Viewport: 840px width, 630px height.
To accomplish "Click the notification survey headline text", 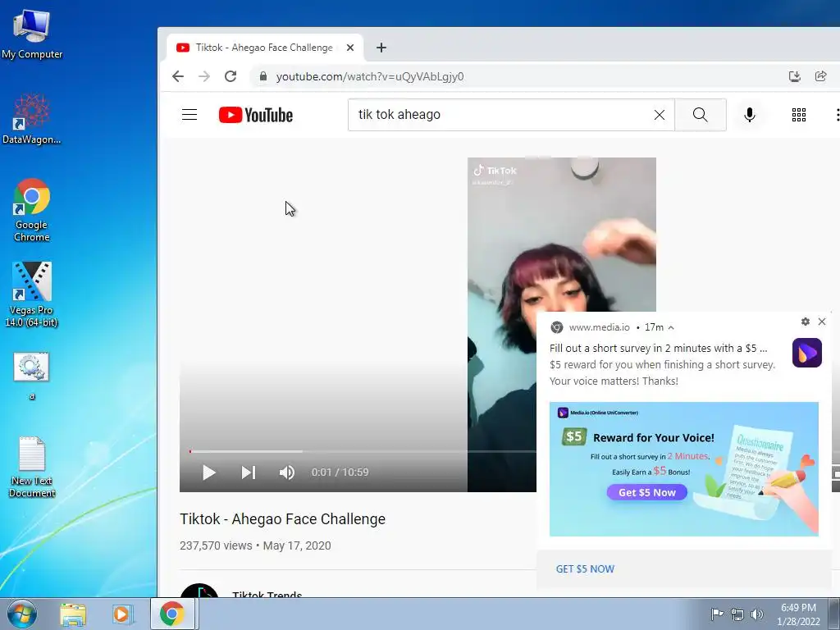I will point(659,348).
